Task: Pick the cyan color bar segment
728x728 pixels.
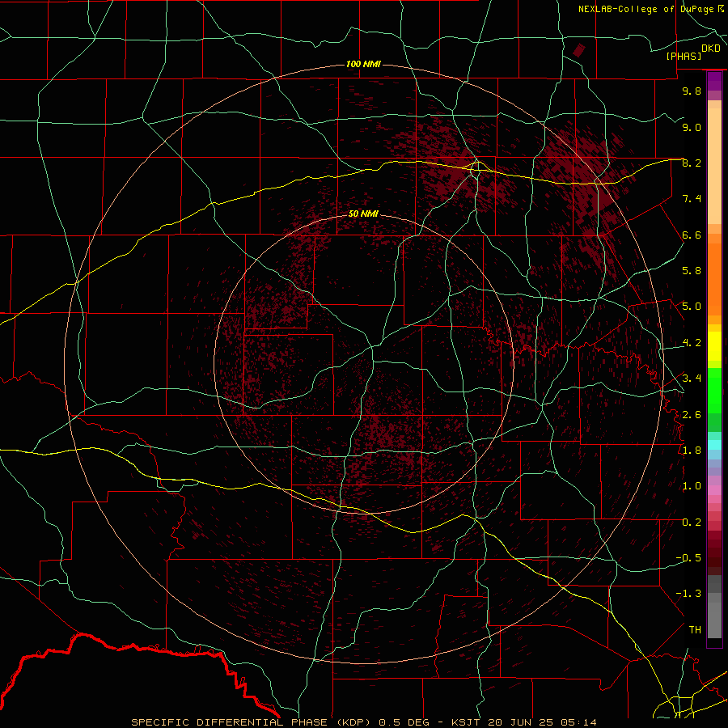Action: [714, 445]
